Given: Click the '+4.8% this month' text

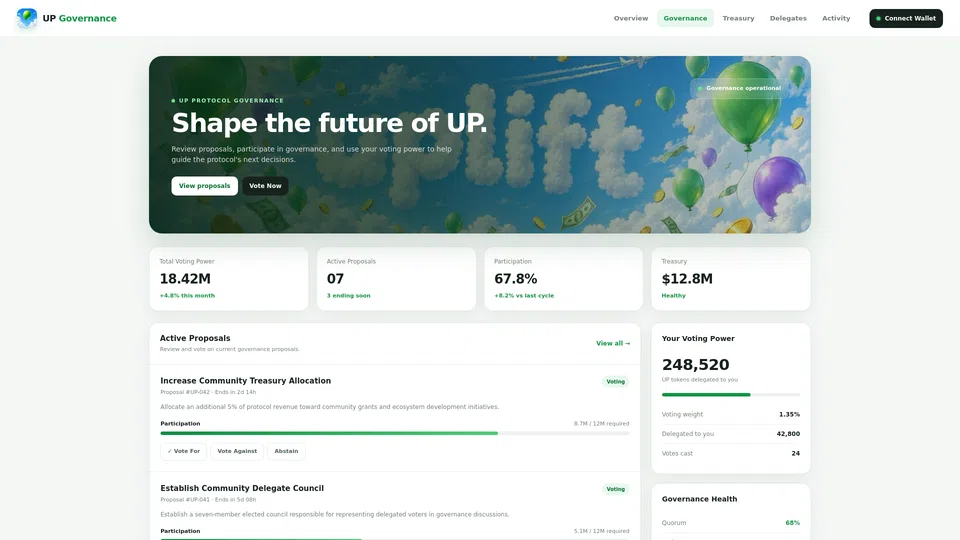Looking at the screenshot, I should coord(187,296).
